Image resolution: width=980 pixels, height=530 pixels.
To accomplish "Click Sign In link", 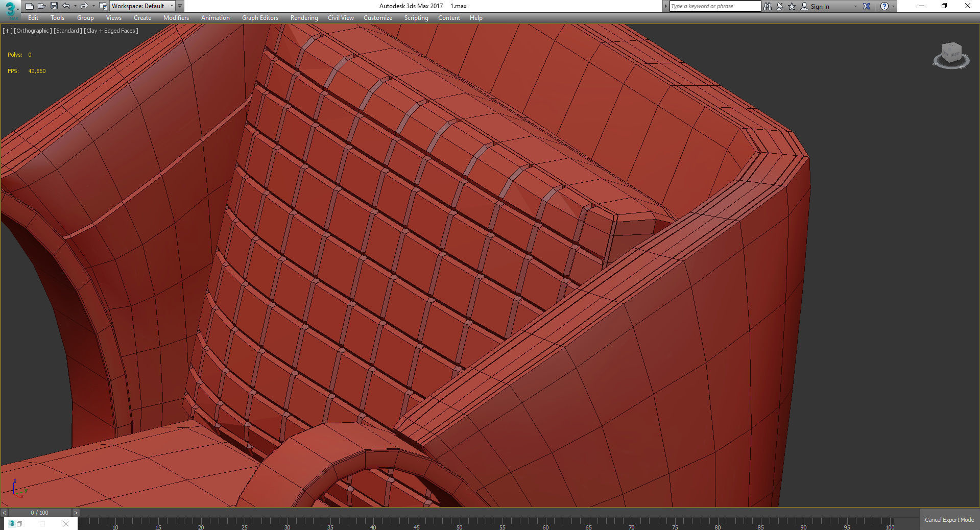I will pos(820,7).
